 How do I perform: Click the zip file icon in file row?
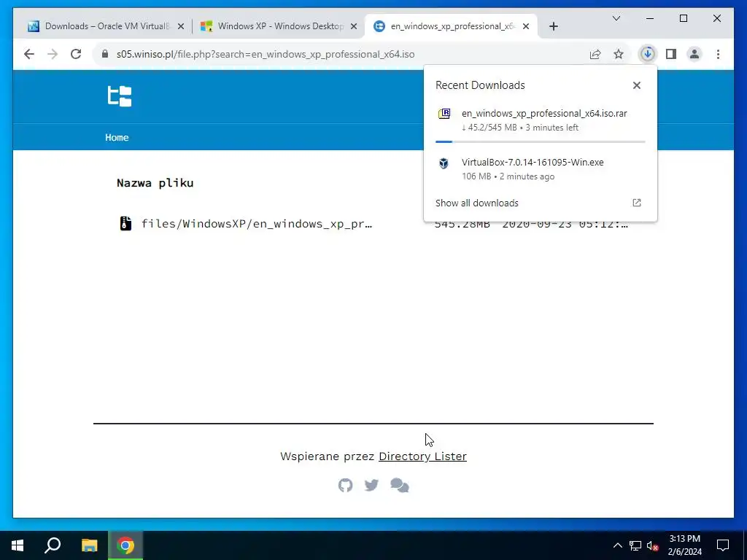[125, 223]
